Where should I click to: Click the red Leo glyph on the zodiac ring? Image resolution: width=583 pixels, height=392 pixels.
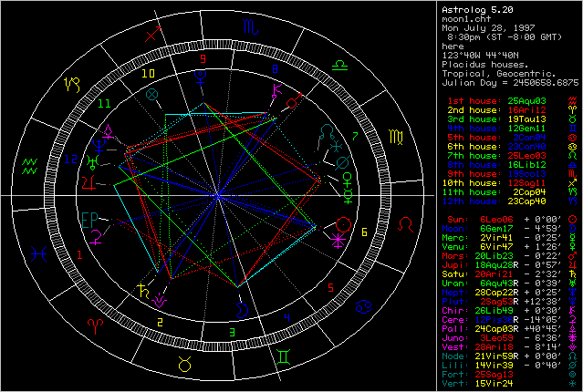406,225
